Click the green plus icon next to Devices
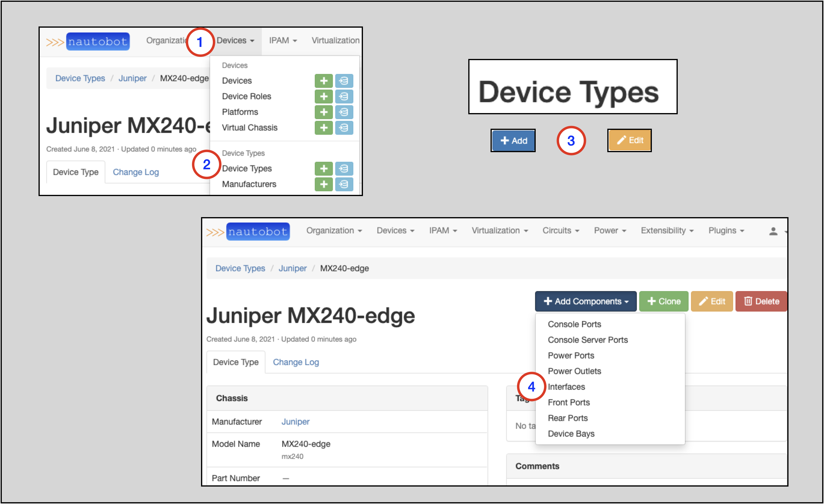824x504 pixels. coord(324,81)
